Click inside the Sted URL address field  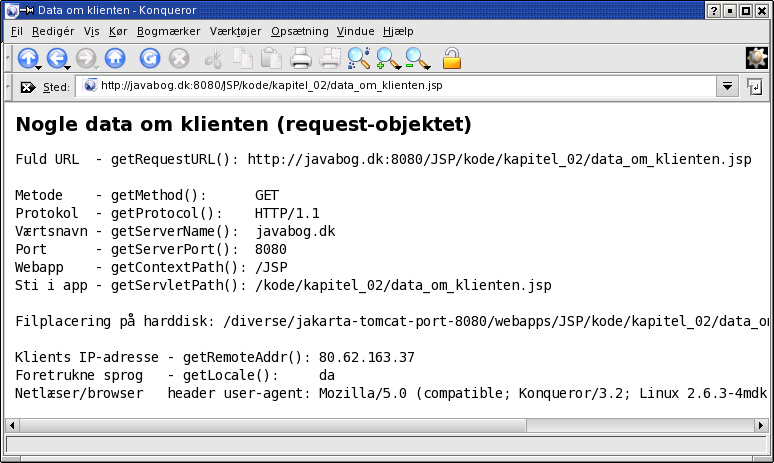click(x=400, y=87)
